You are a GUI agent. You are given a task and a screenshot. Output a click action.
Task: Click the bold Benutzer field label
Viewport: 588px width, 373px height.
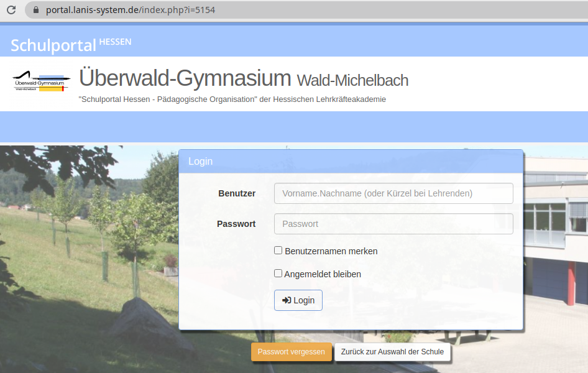tap(237, 193)
